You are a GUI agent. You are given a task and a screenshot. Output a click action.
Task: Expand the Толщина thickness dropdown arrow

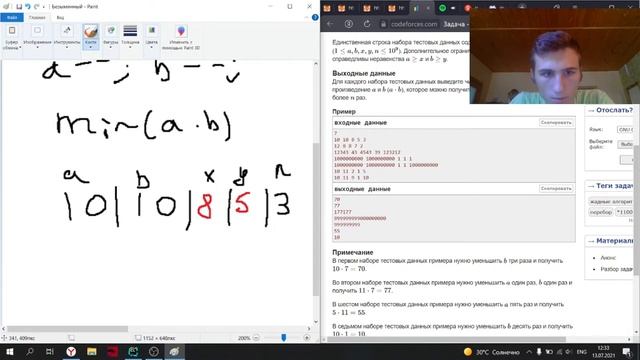130,47
